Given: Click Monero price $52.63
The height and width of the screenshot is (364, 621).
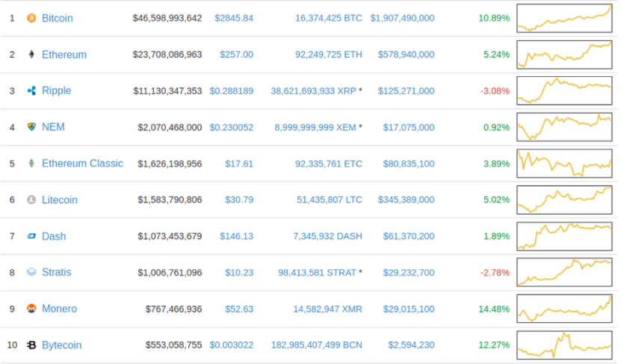Looking at the screenshot, I should pos(239,309).
